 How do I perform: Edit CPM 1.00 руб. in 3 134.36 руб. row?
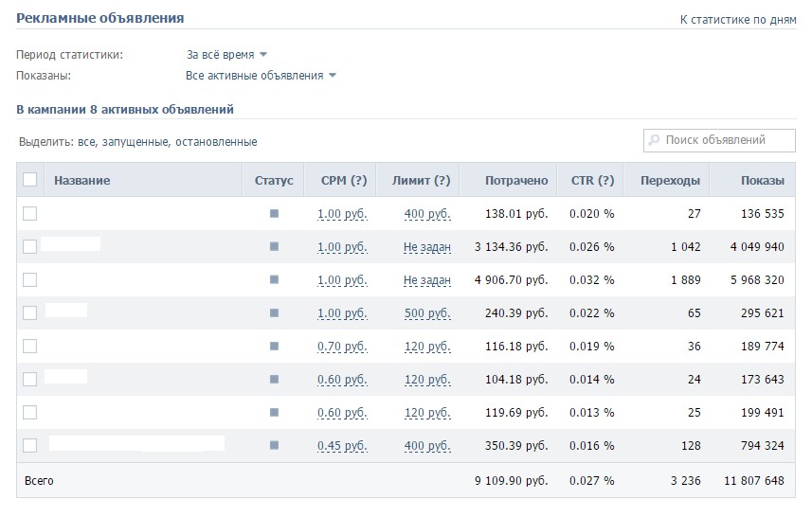coord(342,247)
